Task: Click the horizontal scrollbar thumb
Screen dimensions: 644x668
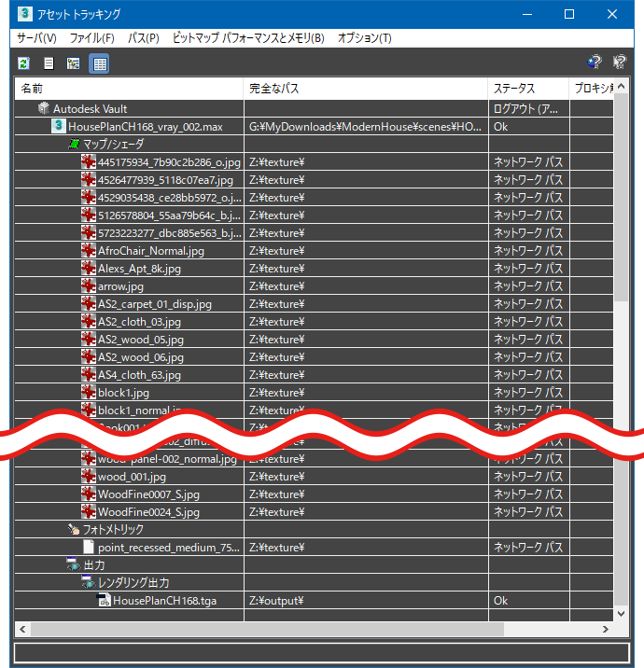Action: point(267,629)
